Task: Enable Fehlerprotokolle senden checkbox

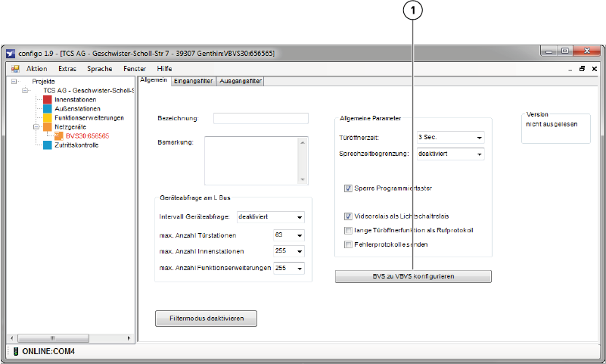Action: click(x=348, y=244)
